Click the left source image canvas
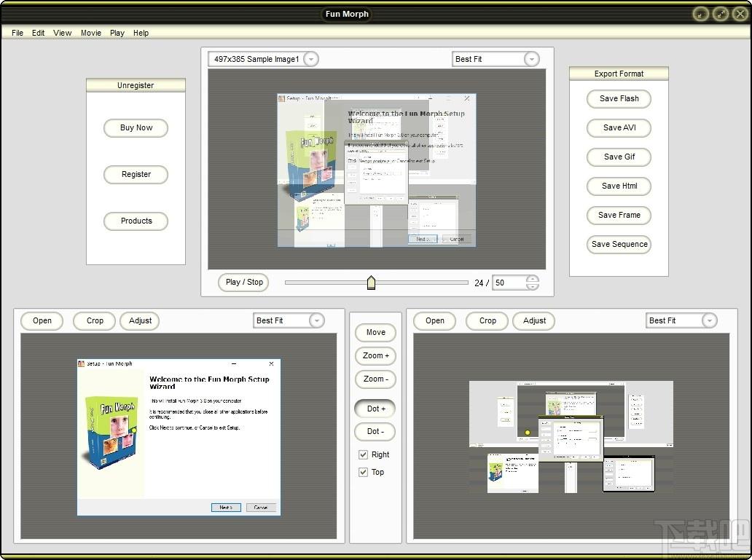 [179, 437]
